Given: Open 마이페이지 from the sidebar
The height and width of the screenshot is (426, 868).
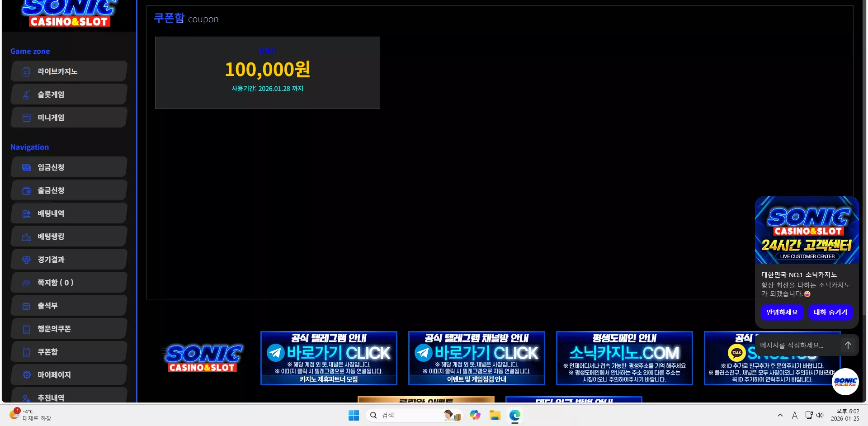Looking at the screenshot, I should [x=69, y=375].
